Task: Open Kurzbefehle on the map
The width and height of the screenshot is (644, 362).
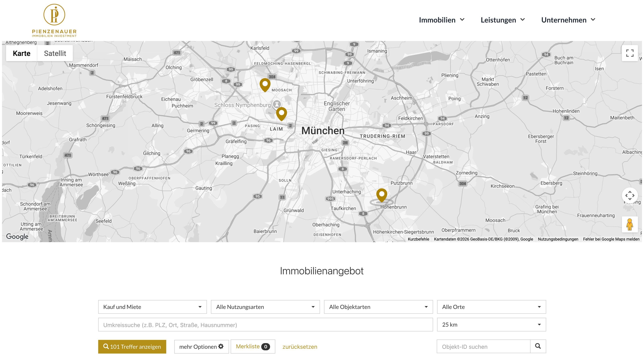Action: click(x=418, y=239)
